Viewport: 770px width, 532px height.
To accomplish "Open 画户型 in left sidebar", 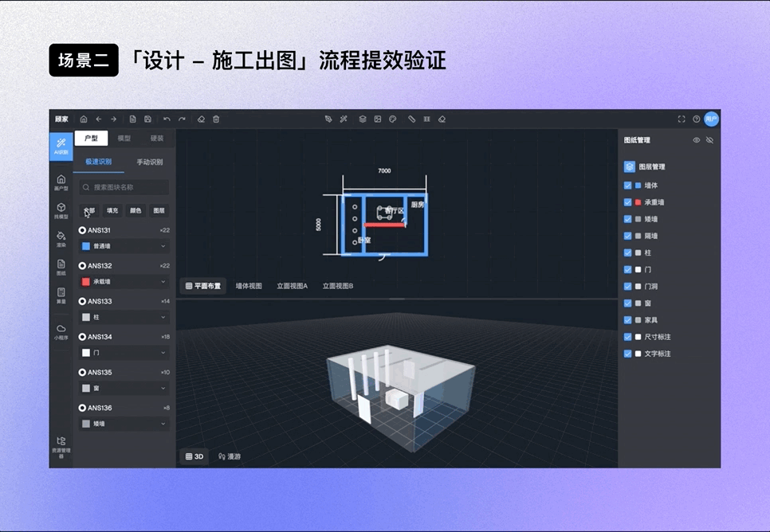I will pos(61,182).
